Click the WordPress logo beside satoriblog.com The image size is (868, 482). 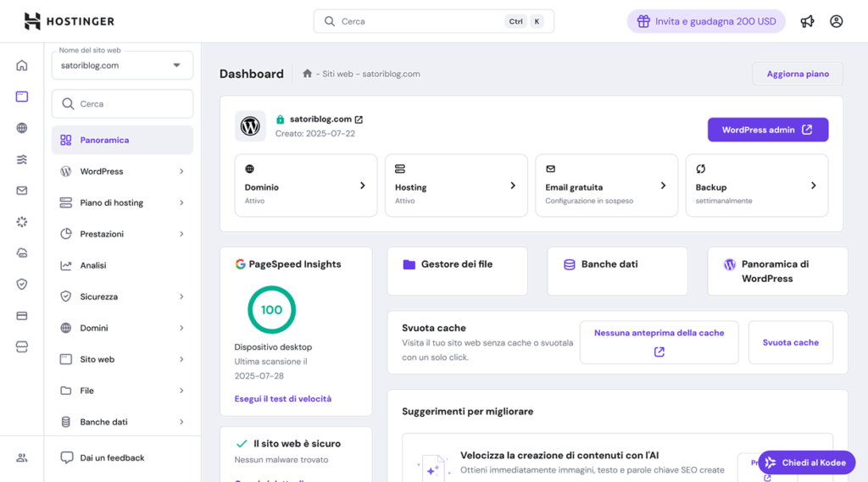(250, 126)
